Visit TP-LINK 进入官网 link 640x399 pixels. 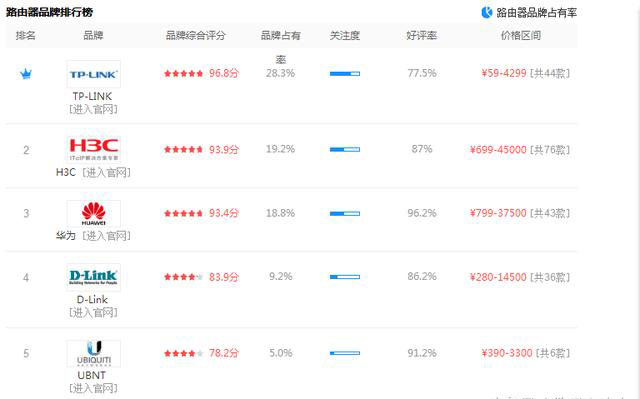[93, 109]
